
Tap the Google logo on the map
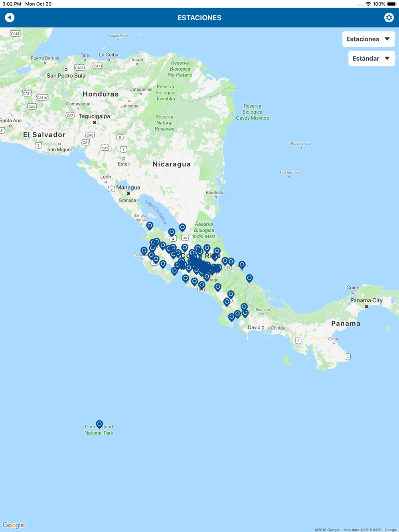point(13,525)
